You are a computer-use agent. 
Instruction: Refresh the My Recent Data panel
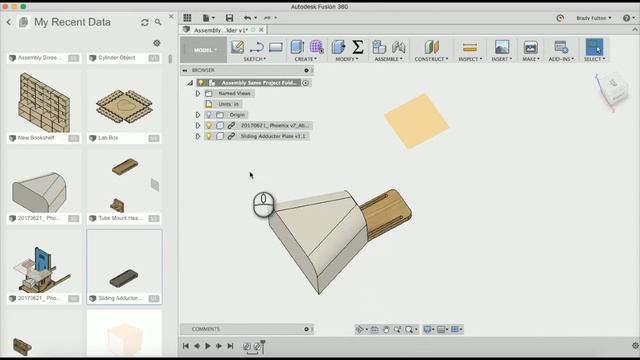click(x=144, y=22)
